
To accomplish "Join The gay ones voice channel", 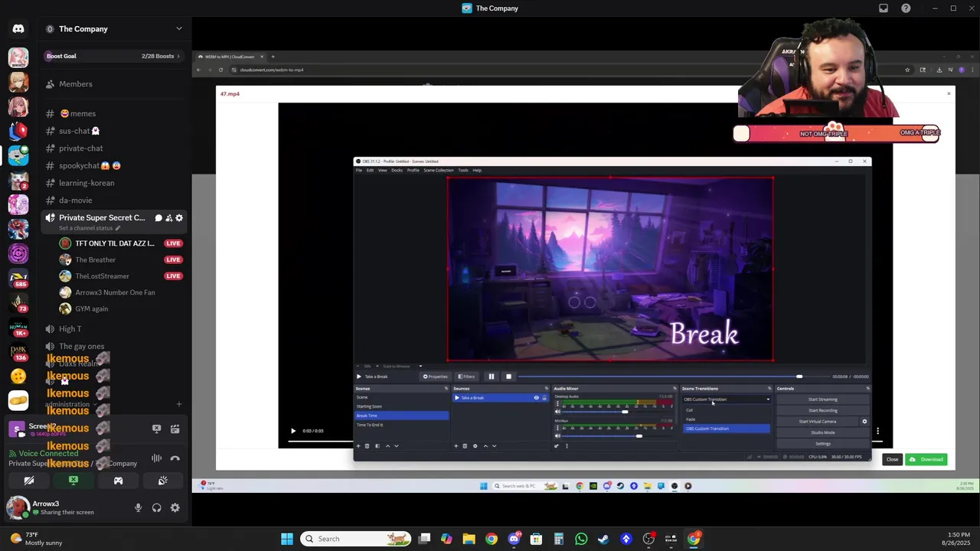I will [x=113, y=347].
